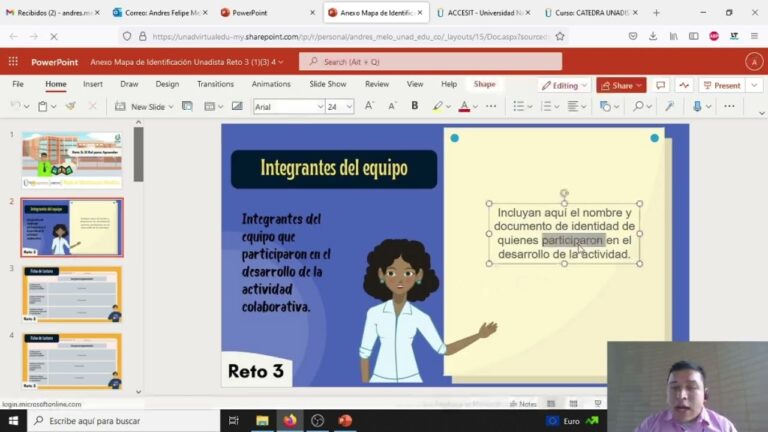Toggle numbered list
The image size is (768, 432).
coord(546,106)
